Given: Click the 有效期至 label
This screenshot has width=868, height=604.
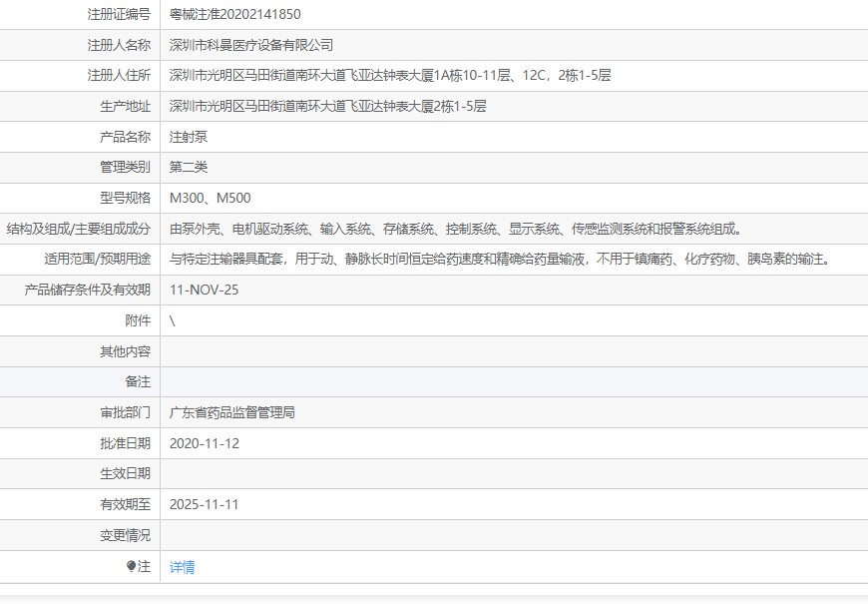Looking at the screenshot, I should [x=125, y=504].
